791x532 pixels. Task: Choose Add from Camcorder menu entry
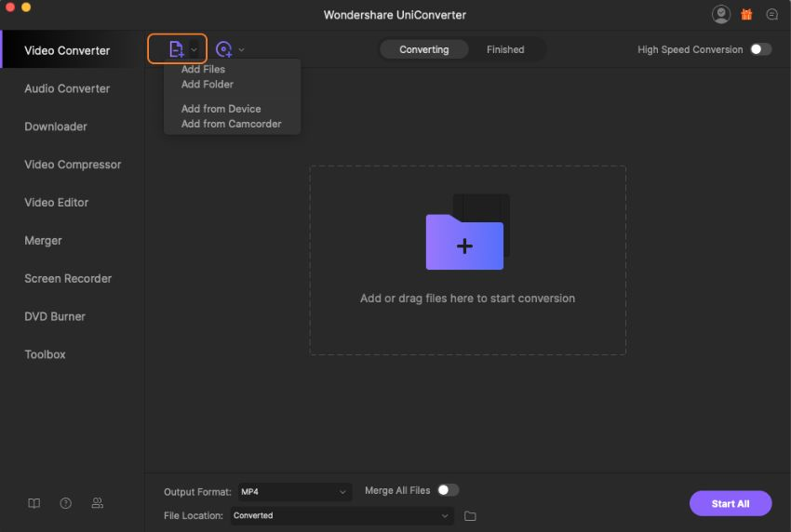231,124
